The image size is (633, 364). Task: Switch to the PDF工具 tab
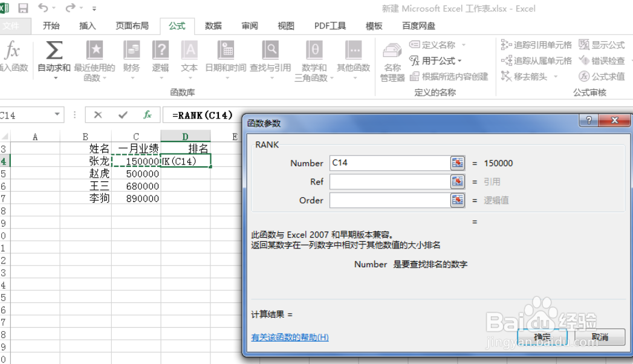(x=330, y=26)
